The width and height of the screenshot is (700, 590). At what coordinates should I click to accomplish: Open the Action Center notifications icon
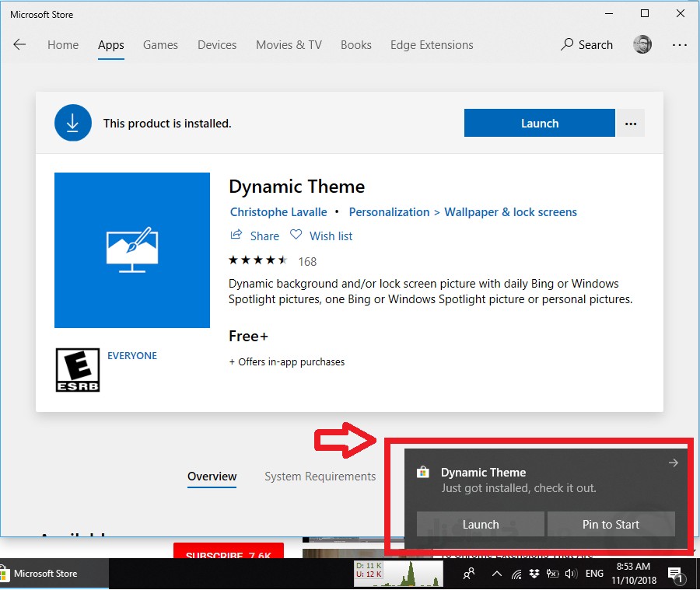[x=675, y=574]
